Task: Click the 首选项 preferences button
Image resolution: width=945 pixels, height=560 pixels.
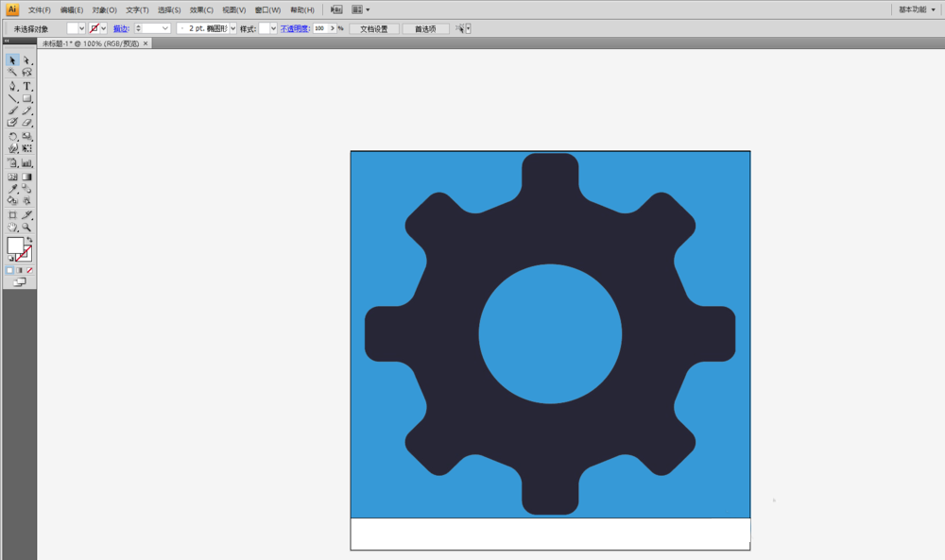Action: [425, 29]
